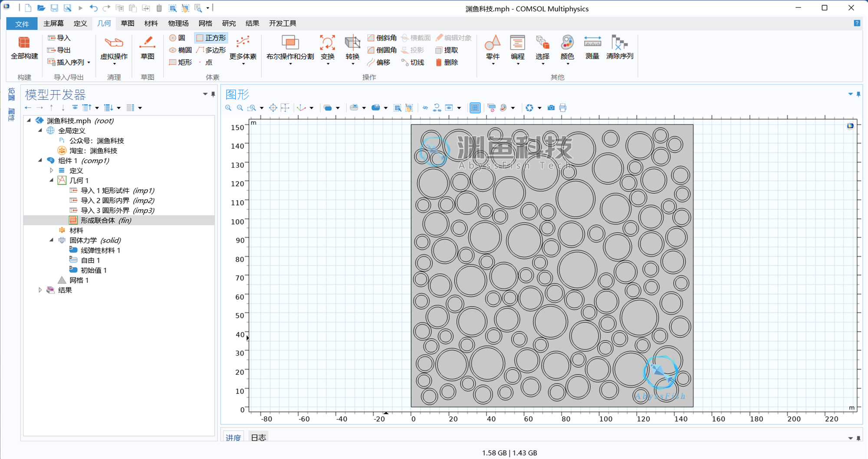Toggle the 正方形 square primitive button
This screenshot has width=868, height=459.
211,38
